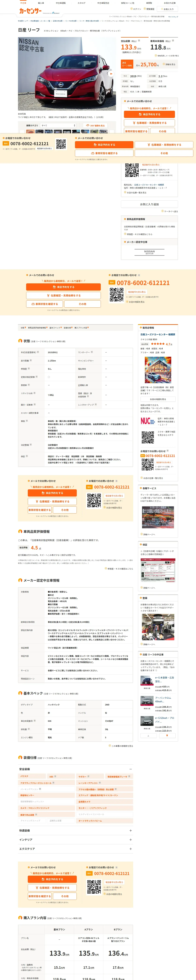The width and height of the screenshot is (196, 980).
Task: Click ログイン link in header
Action: click(x=136, y=9)
